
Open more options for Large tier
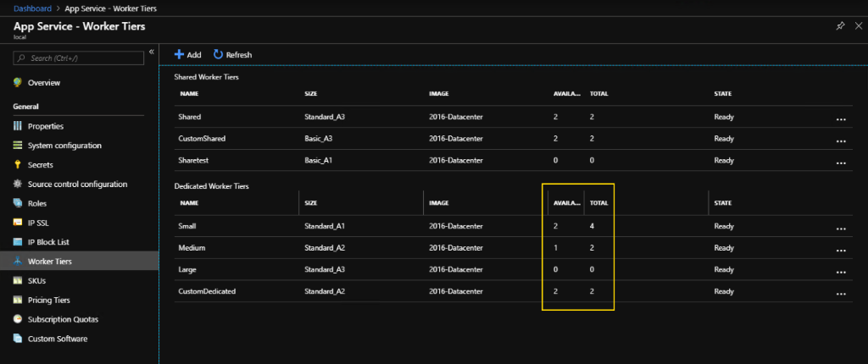(x=841, y=272)
